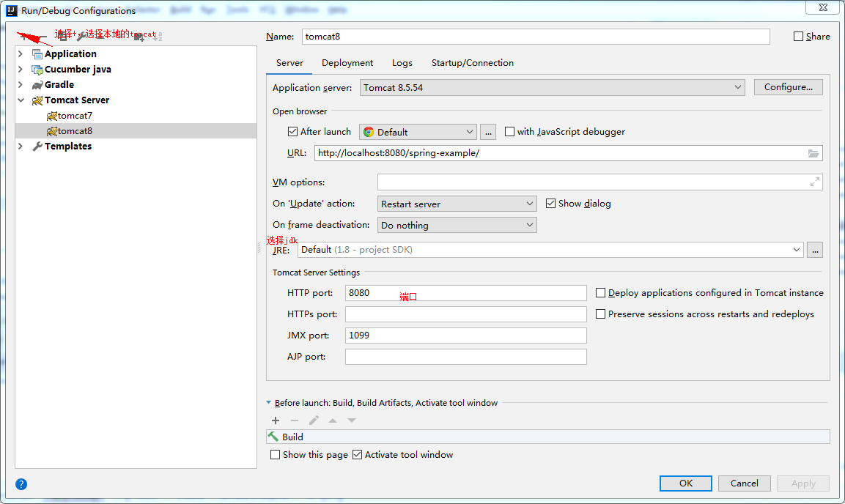
Task: Expand the Gradle node arrow
Action: click(21, 85)
